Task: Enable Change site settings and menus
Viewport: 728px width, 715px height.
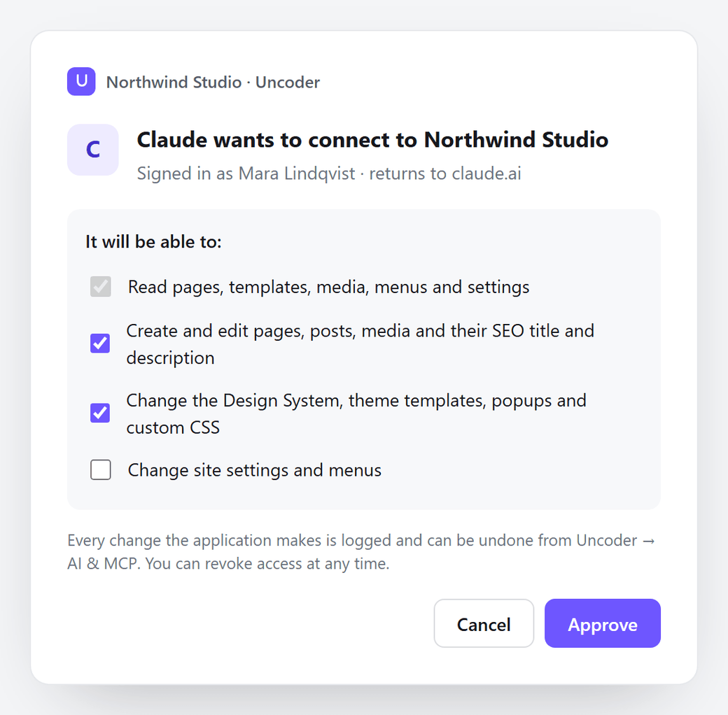Action: coord(100,469)
